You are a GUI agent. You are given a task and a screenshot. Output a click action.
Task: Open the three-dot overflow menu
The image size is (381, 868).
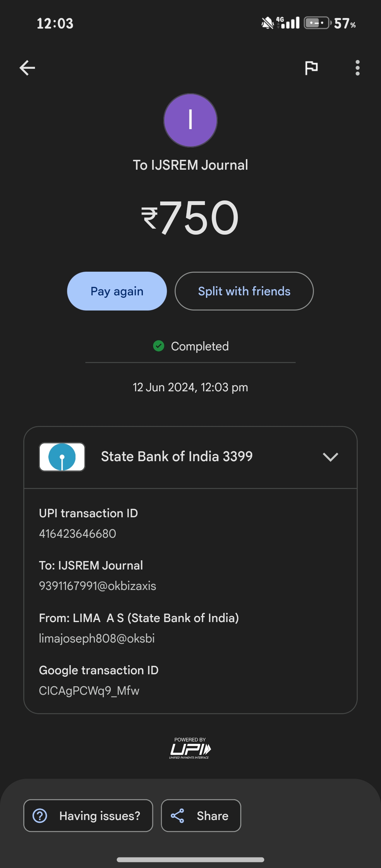(357, 68)
